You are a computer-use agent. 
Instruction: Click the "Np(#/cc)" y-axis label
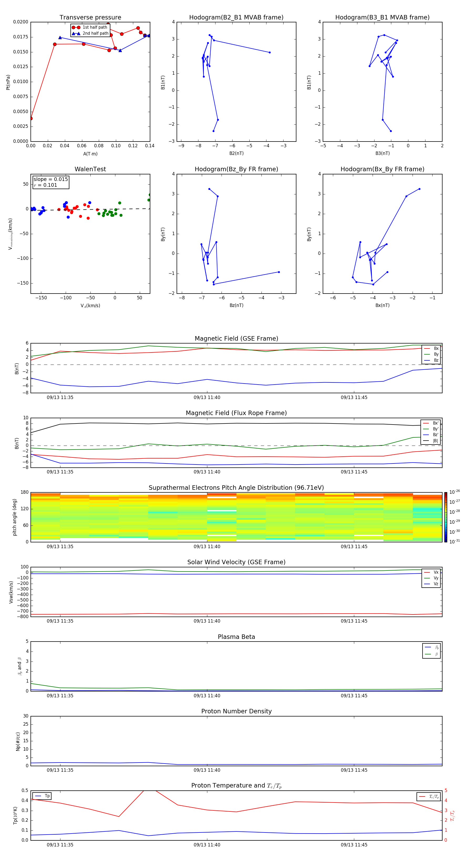[18, 741]
